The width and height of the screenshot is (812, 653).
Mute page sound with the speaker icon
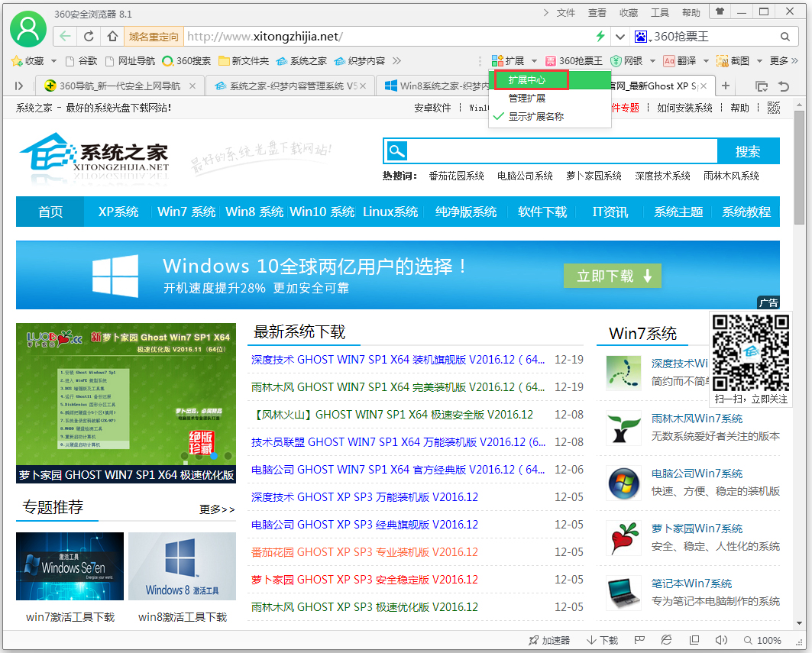[720, 640]
